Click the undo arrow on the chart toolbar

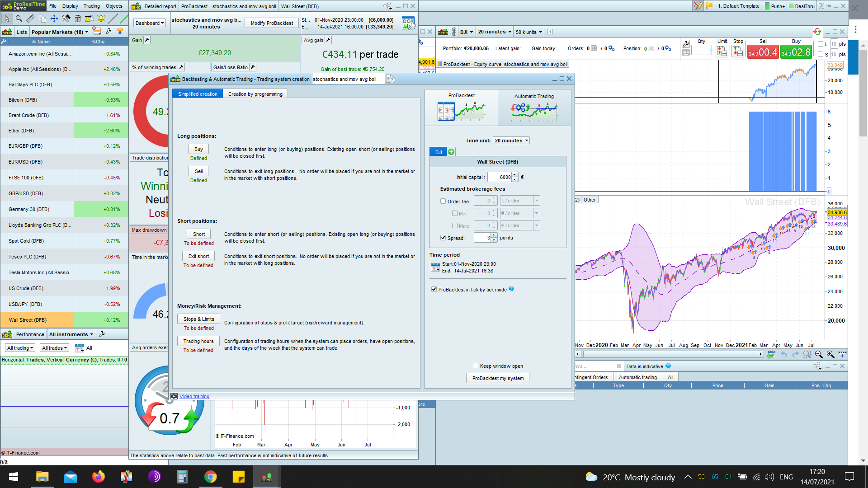pos(783,355)
